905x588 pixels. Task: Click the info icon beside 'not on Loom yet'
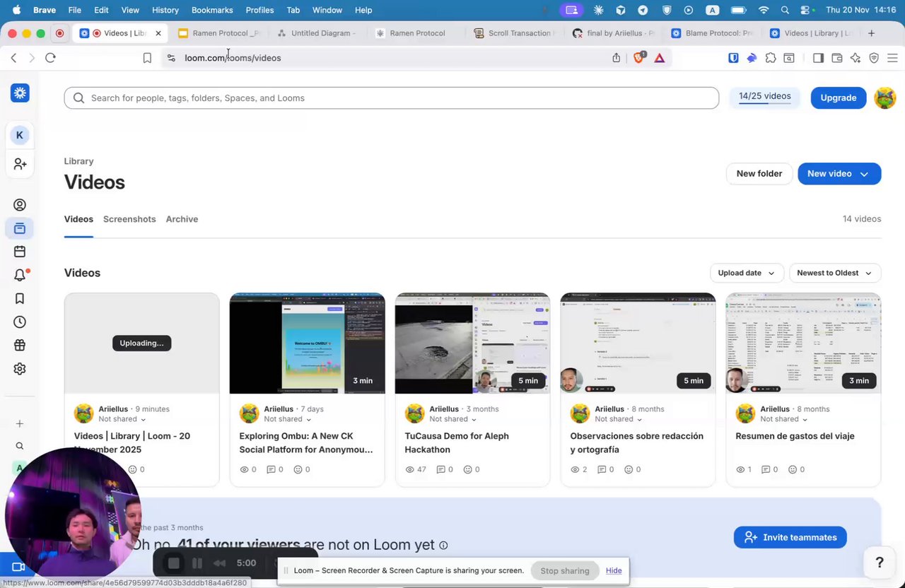[x=443, y=545]
